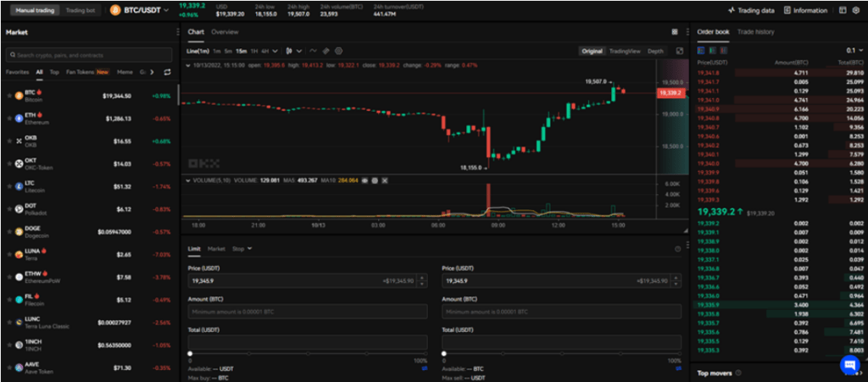Image resolution: width=868 pixels, height=382 pixels.
Task: Hide the VOLUME indicator using eye icon
Action: tap(364, 180)
